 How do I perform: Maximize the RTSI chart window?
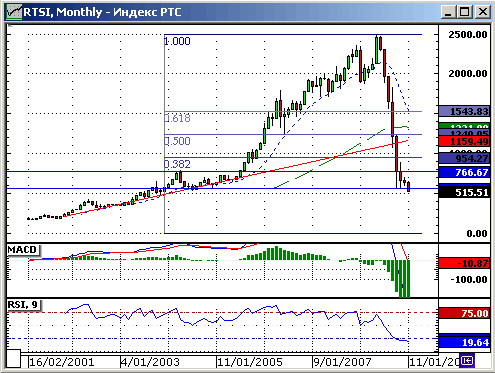pyautogui.click(x=465, y=12)
